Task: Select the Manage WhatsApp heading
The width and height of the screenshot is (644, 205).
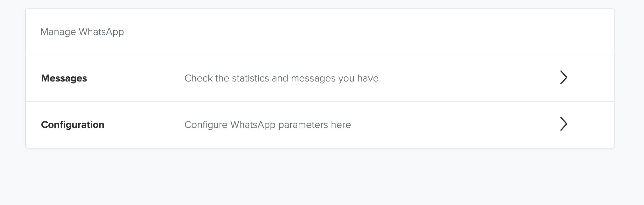Action: (82, 32)
